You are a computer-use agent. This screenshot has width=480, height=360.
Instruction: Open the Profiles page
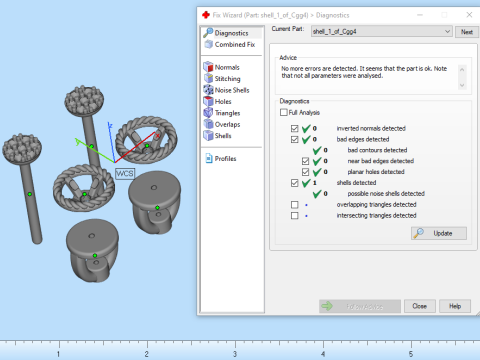pos(225,159)
